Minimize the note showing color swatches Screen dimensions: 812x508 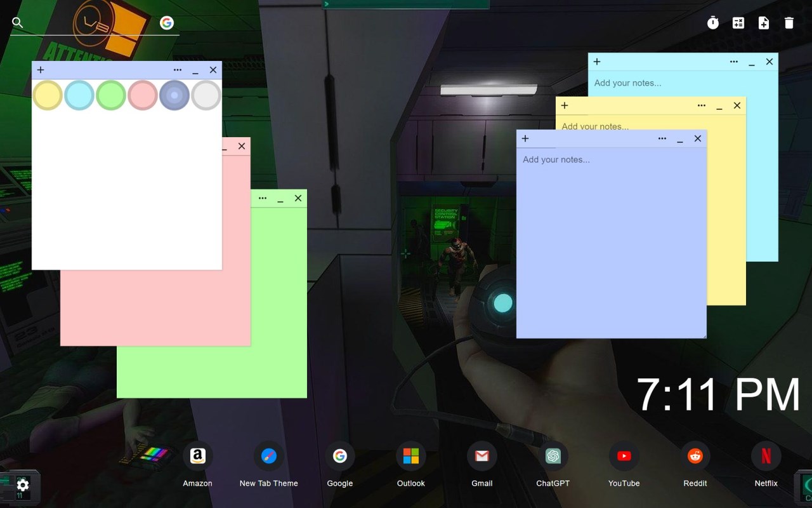195,71
